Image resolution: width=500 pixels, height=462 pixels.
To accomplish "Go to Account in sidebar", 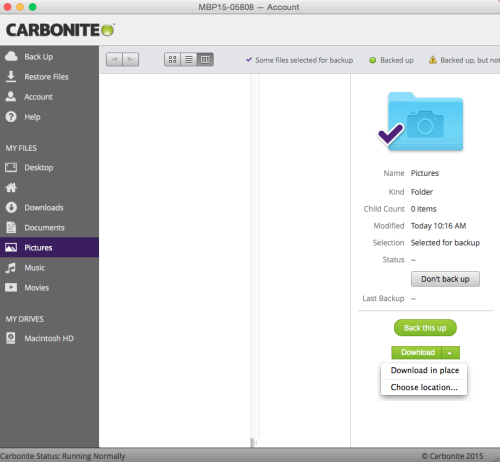I will [x=49, y=97].
